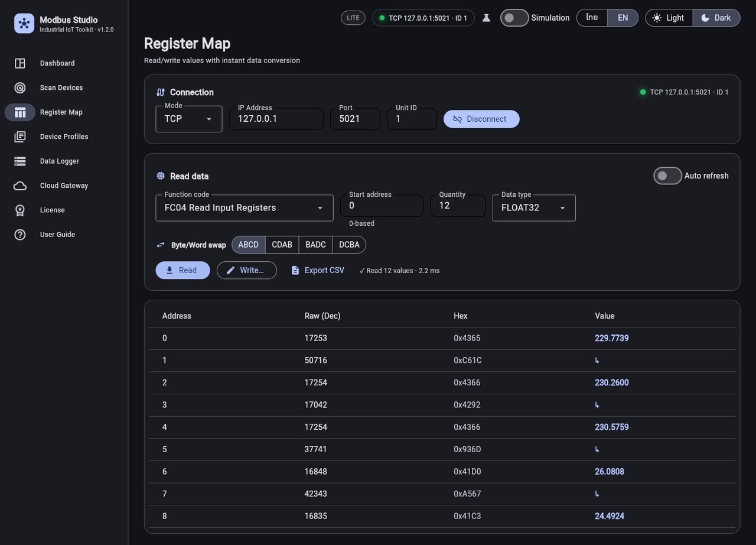Open the Write dialog button

click(x=247, y=270)
